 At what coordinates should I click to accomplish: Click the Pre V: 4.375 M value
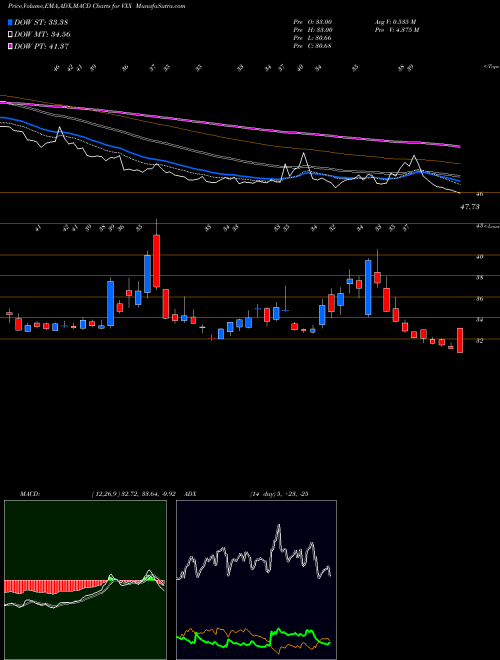tap(396, 30)
